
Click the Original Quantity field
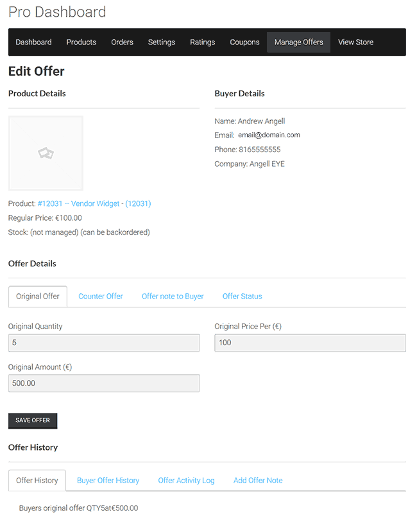pos(104,343)
